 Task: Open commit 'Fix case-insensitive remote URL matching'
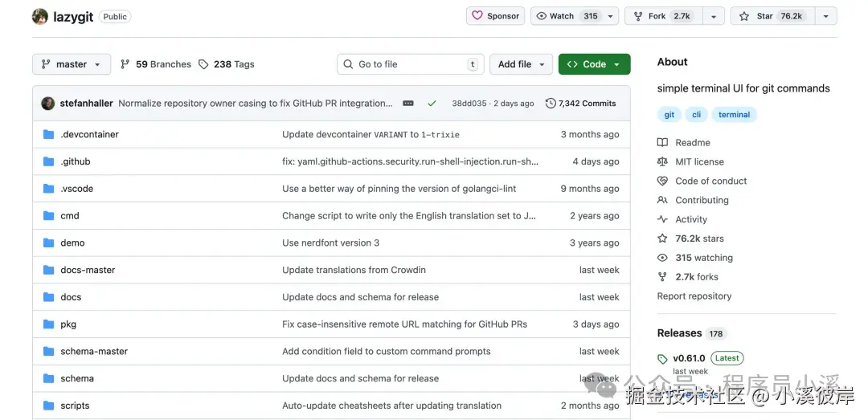[x=404, y=324]
